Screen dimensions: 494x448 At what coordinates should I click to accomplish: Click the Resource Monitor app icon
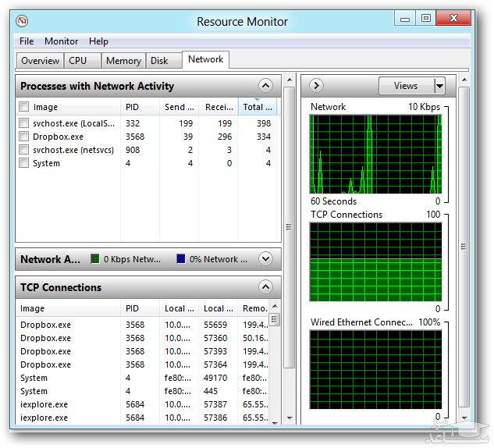point(22,21)
